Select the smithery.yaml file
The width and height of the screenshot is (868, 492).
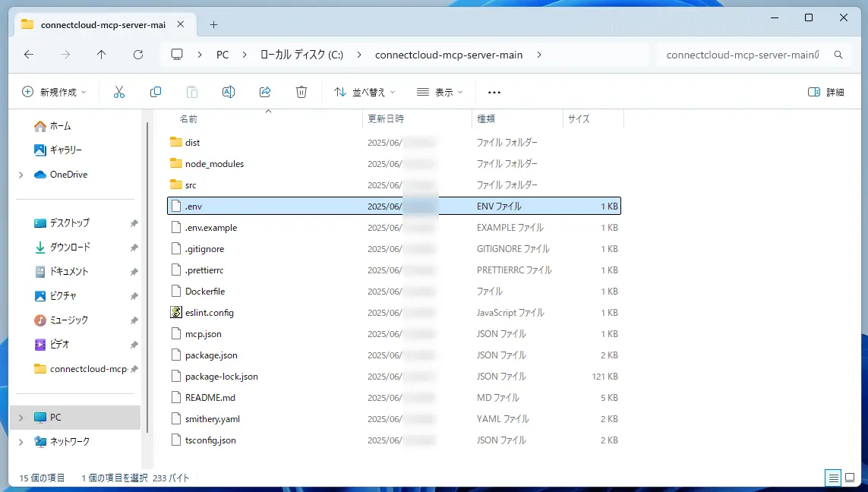coord(394,419)
